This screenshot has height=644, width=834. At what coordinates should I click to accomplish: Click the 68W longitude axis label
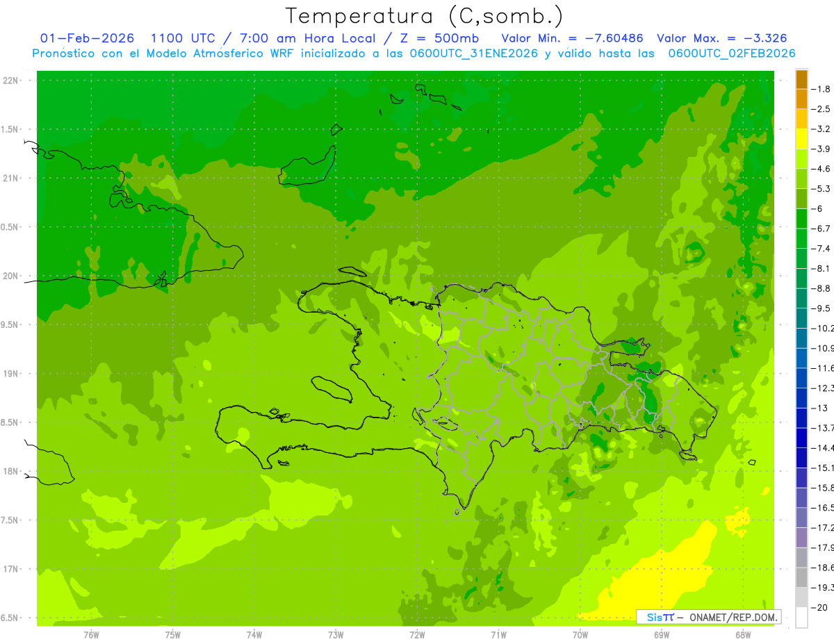[x=743, y=635]
